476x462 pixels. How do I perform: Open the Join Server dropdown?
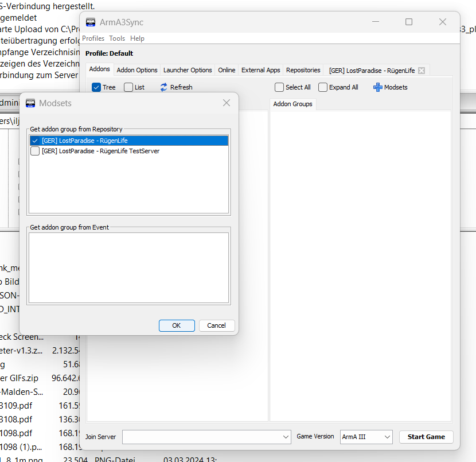point(286,437)
